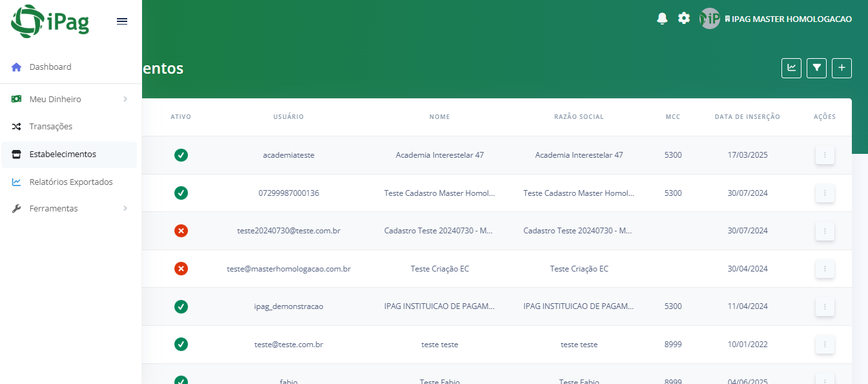Open actions menu for academiateste row
The width and height of the screenshot is (868, 384).
pyautogui.click(x=825, y=155)
